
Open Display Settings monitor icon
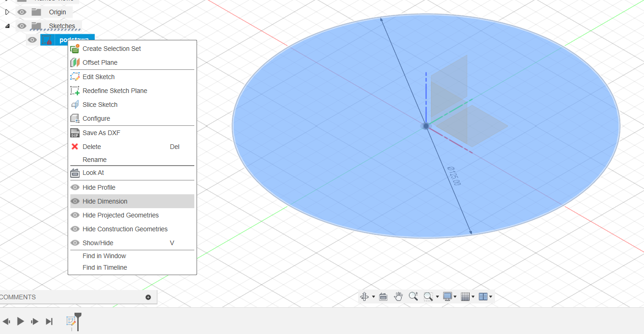tap(447, 297)
